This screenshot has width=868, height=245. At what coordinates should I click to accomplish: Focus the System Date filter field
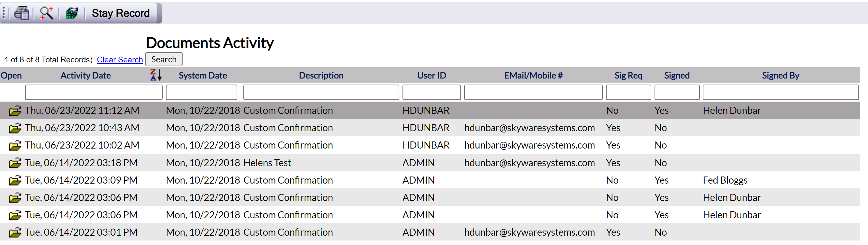[202, 92]
